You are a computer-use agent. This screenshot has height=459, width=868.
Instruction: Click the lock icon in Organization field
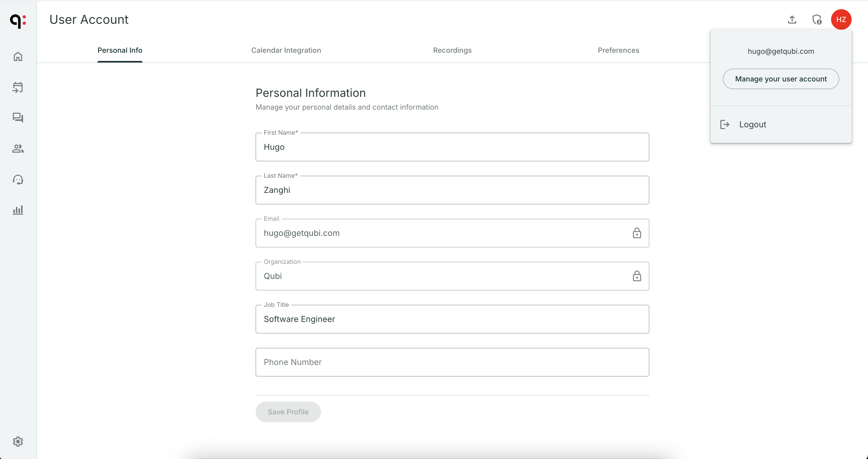coord(637,276)
